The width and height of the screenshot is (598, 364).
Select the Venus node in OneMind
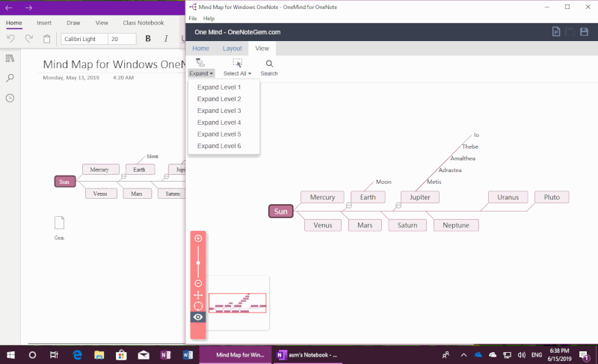point(323,225)
